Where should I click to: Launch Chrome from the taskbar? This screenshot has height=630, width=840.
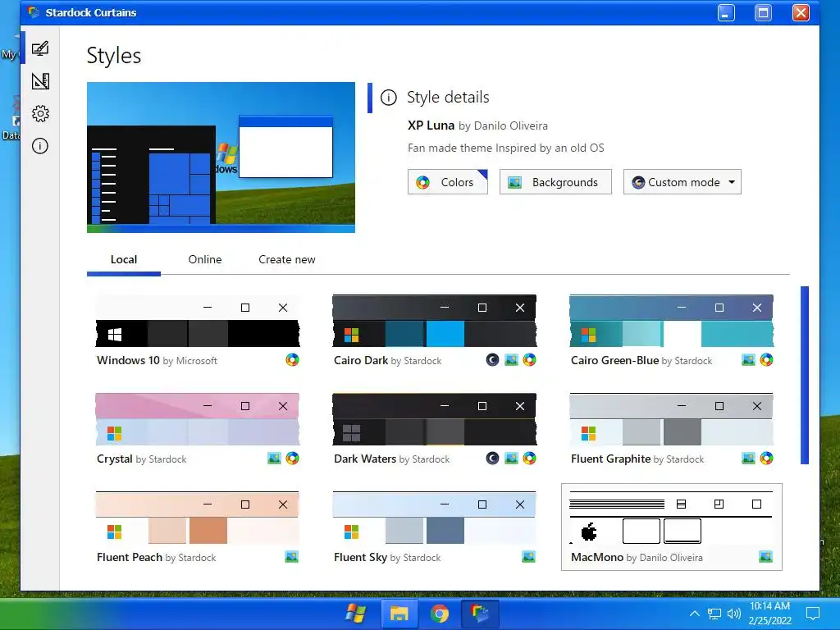pyautogui.click(x=440, y=614)
